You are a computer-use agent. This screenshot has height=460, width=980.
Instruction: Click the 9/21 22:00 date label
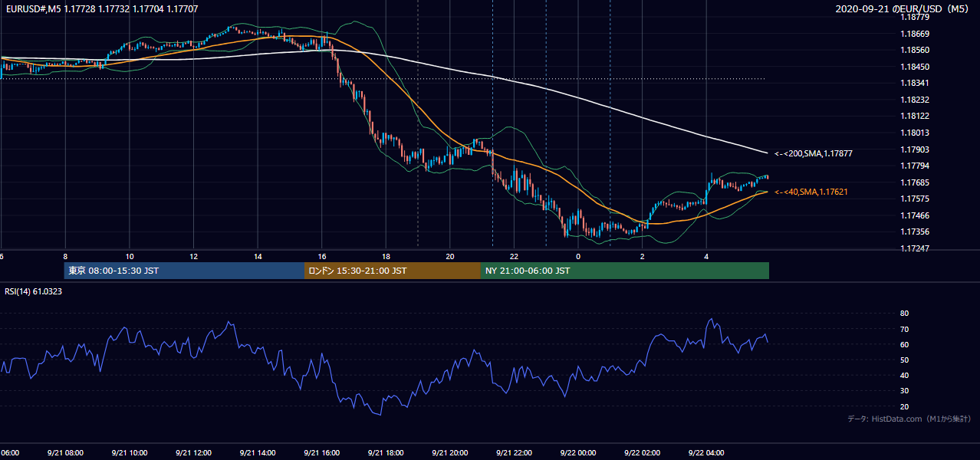coord(514,452)
